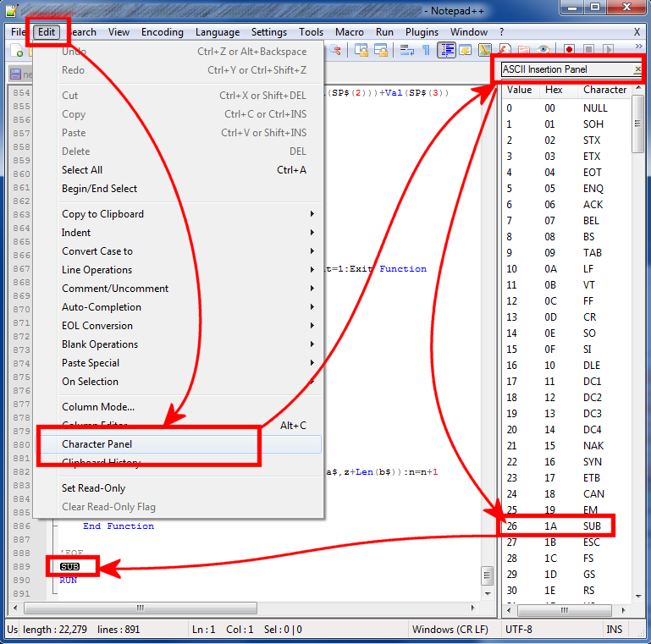The image size is (651, 644).
Task: Click the Show All Characters pilcrow icon
Action: coord(426,51)
